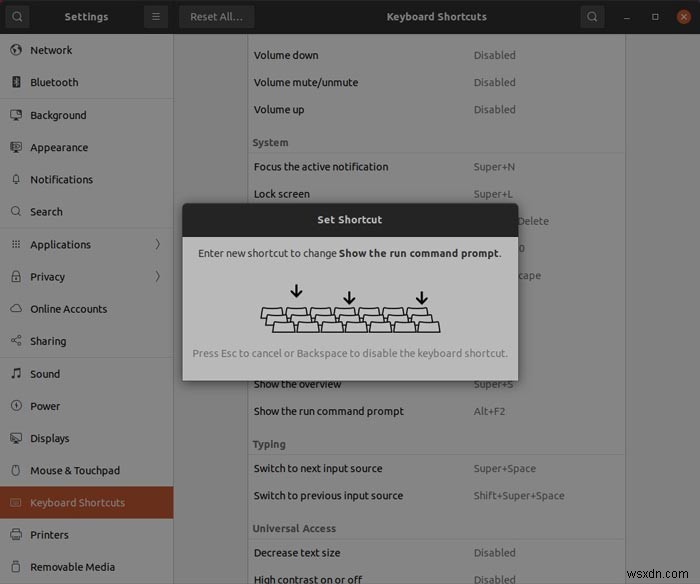Select Focus the active notification shortcut
700x584 pixels.
pos(437,167)
